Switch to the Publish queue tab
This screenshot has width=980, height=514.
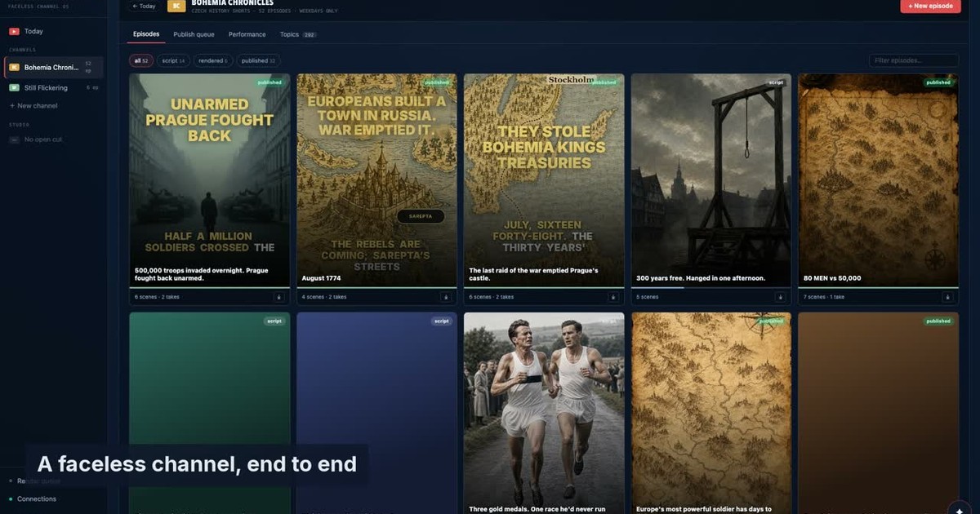point(194,34)
